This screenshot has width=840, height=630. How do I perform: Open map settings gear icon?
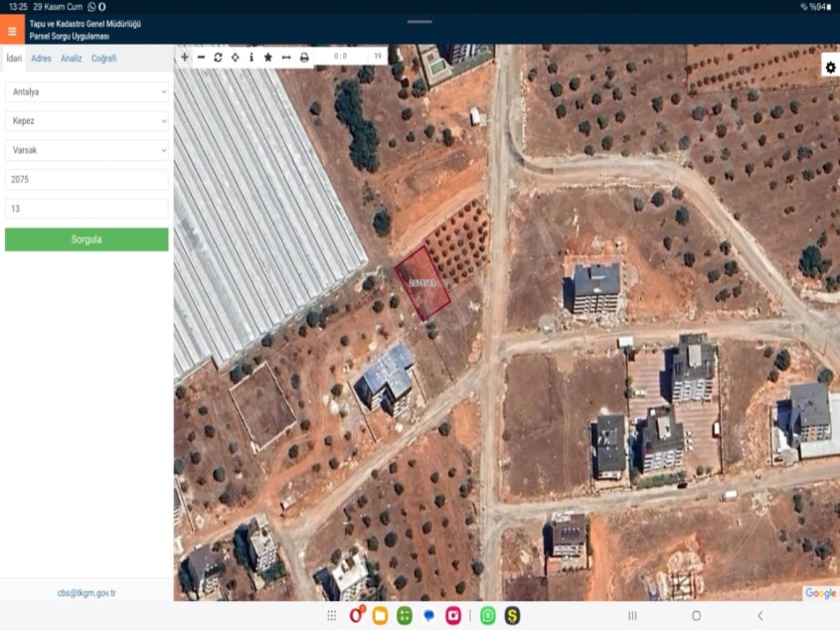click(830, 68)
